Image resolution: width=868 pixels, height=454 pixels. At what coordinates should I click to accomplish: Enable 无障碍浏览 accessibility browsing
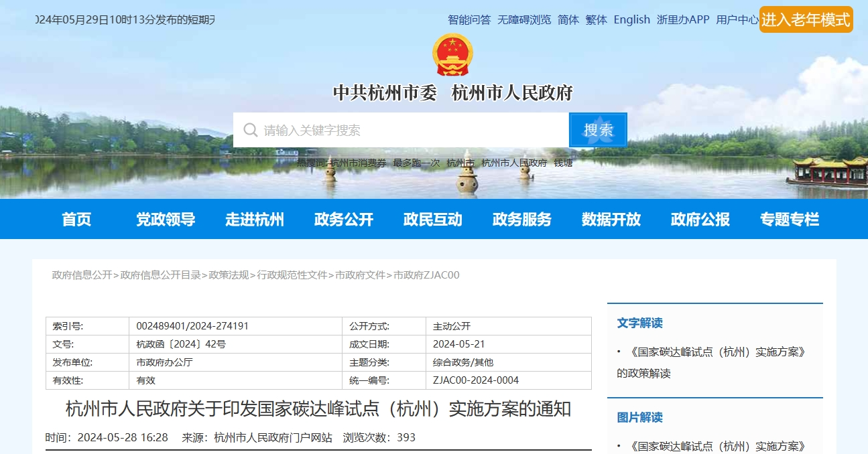[x=523, y=19]
